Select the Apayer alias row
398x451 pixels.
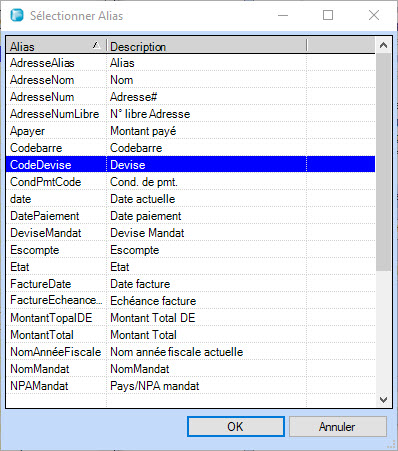[x=190, y=131]
